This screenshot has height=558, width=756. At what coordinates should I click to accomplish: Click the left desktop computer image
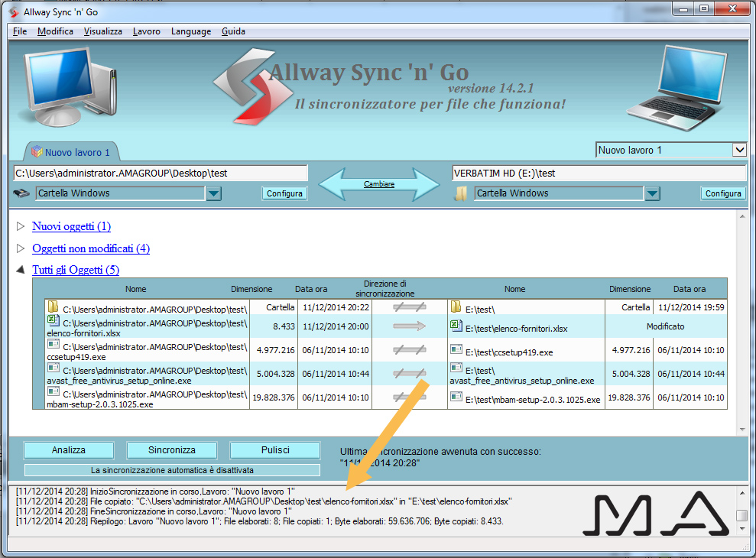click(x=68, y=86)
